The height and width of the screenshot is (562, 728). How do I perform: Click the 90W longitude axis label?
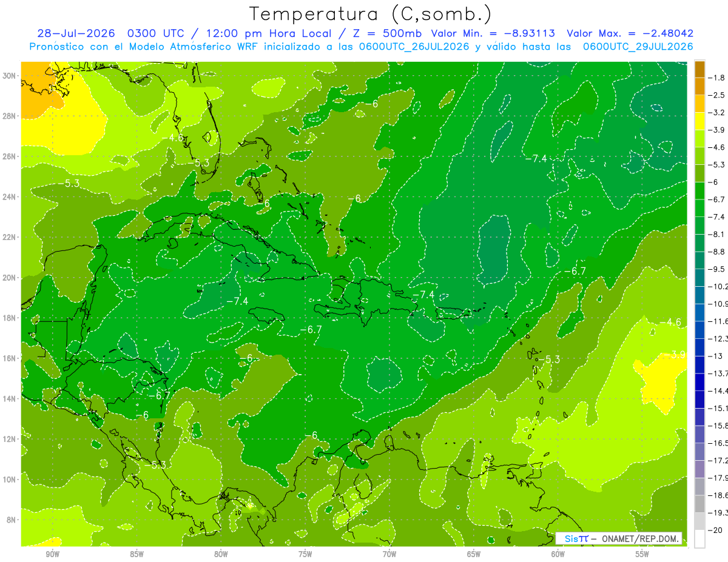52,554
